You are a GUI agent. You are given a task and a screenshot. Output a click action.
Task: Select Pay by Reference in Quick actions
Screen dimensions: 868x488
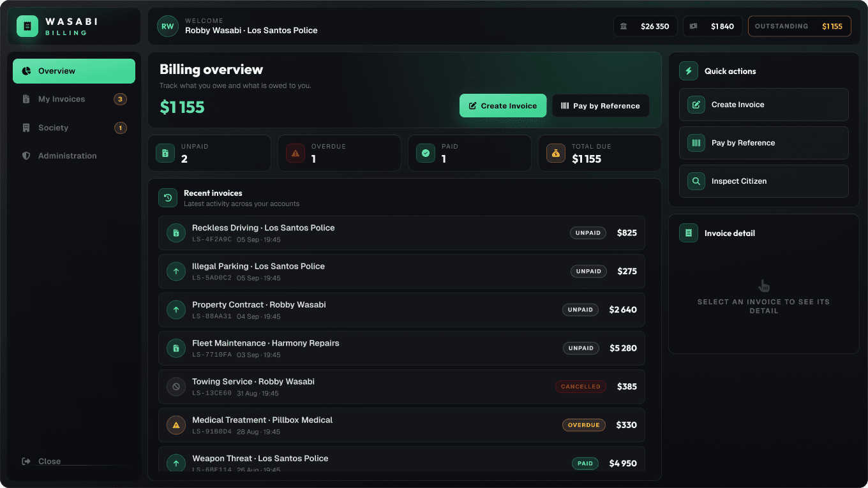point(764,143)
